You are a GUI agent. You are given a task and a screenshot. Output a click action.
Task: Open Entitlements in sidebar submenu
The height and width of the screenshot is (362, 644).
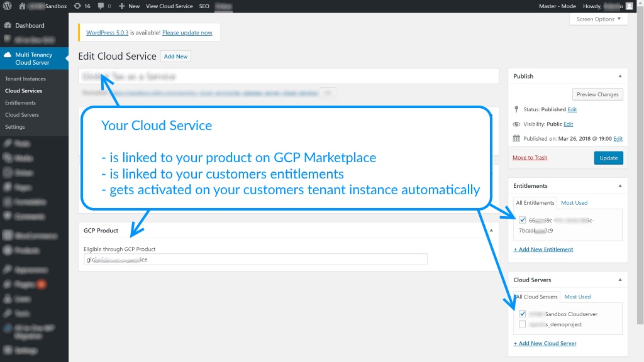point(21,102)
